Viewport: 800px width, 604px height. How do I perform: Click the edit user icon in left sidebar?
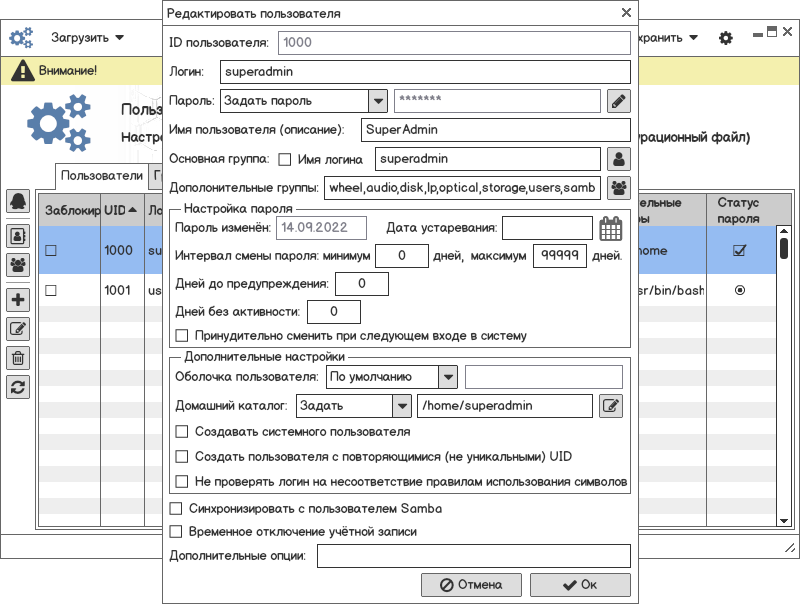pyautogui.click(x=18, y=329)
